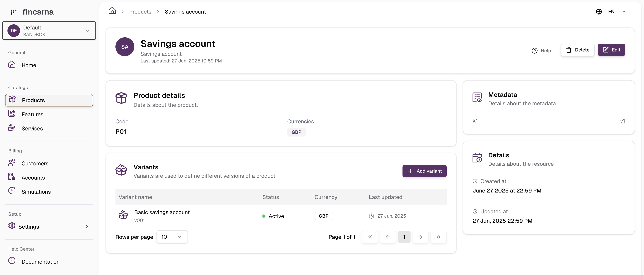Click the Status column header

(x=271, y=197)
